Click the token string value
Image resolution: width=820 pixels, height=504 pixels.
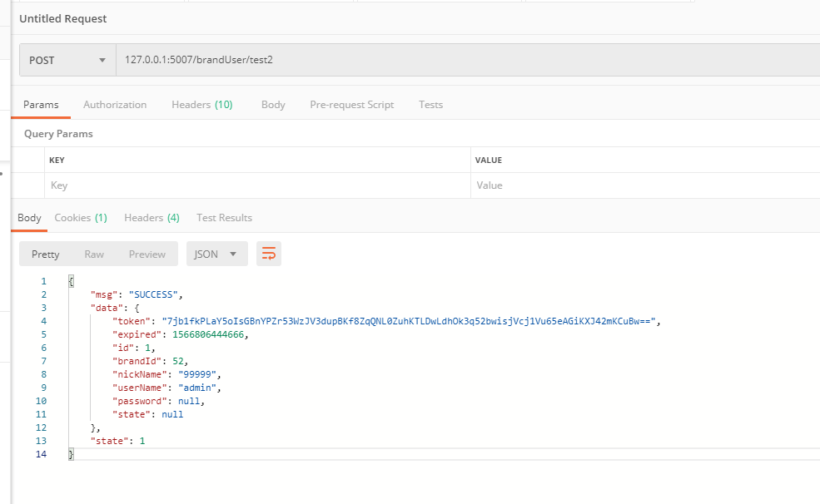coord(409,321)
